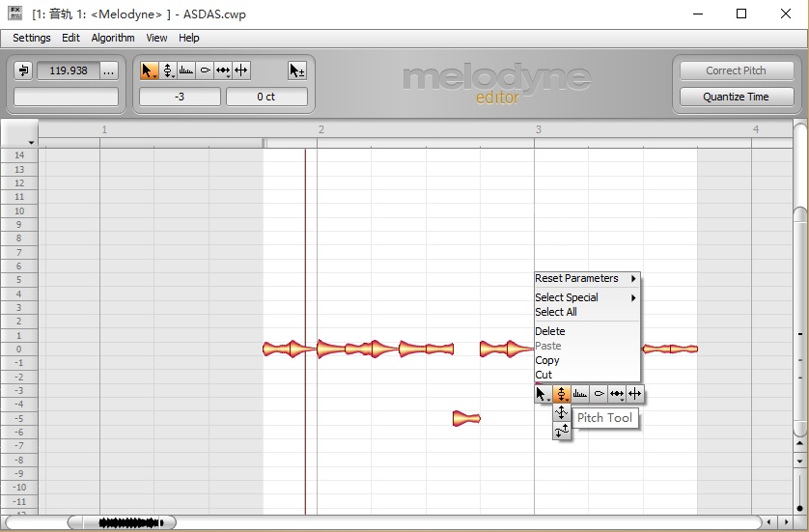Select the Pitch tool in top toolbar

(x=167, y=70)
